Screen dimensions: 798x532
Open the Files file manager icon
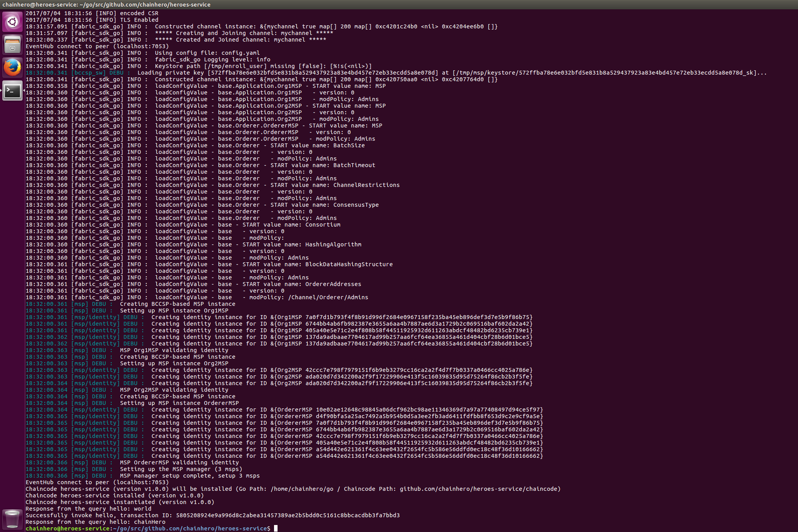(12, 44)
